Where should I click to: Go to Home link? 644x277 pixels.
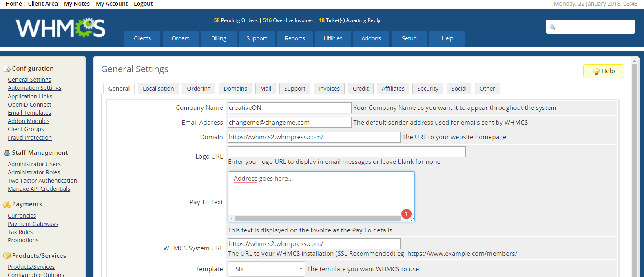[14, 4]
